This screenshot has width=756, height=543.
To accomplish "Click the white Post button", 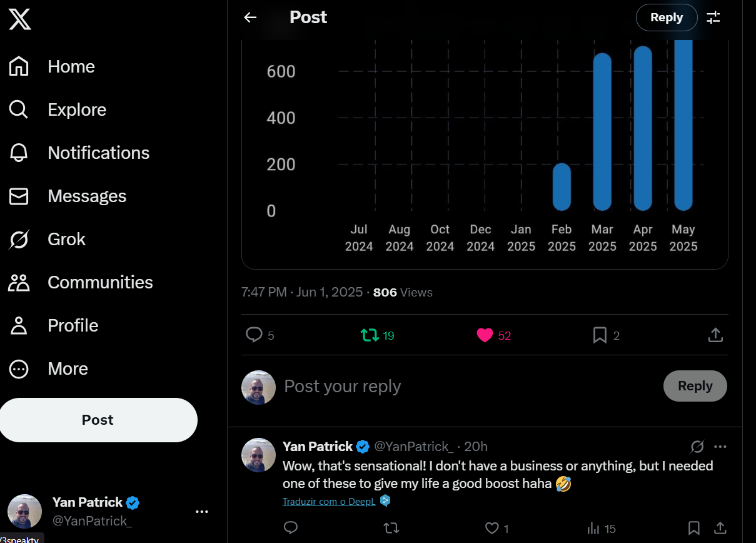I will [x=98, y=420].
